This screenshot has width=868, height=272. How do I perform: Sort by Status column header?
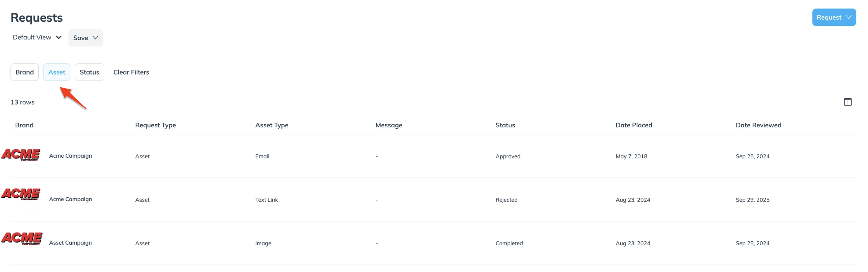point(505,125)
